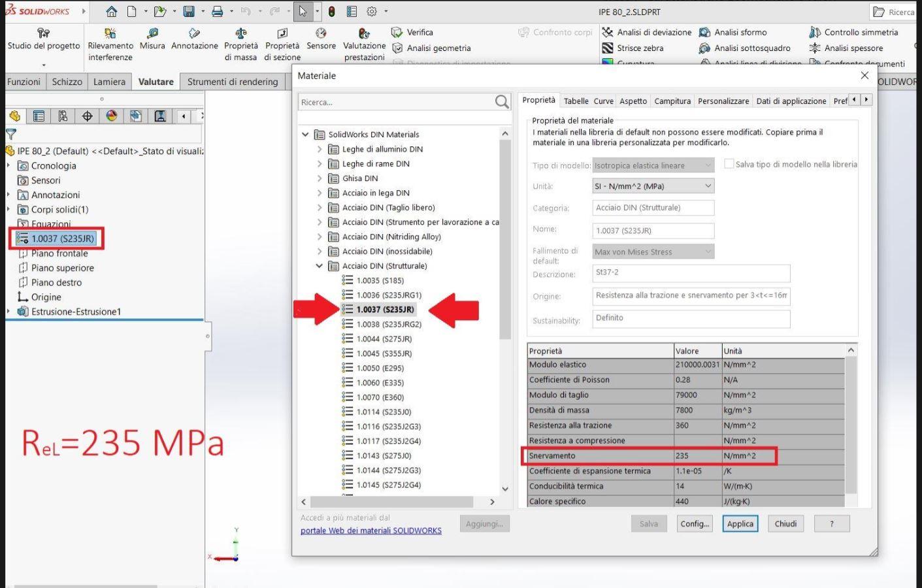Viewport: 922px width, 588px height.
Task: Click the Misura measure tool icon
Action: tap(152, 33)
